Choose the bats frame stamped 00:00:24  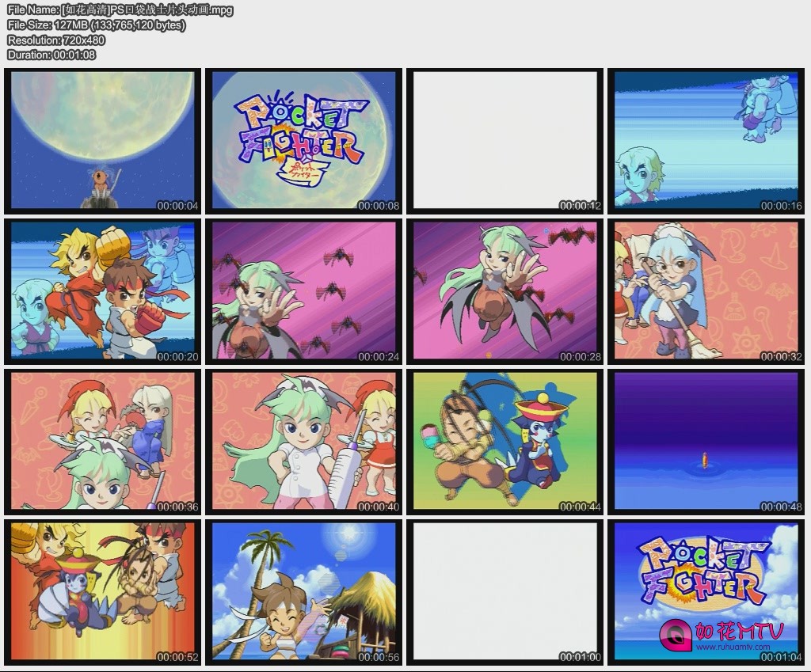(303, 291)
